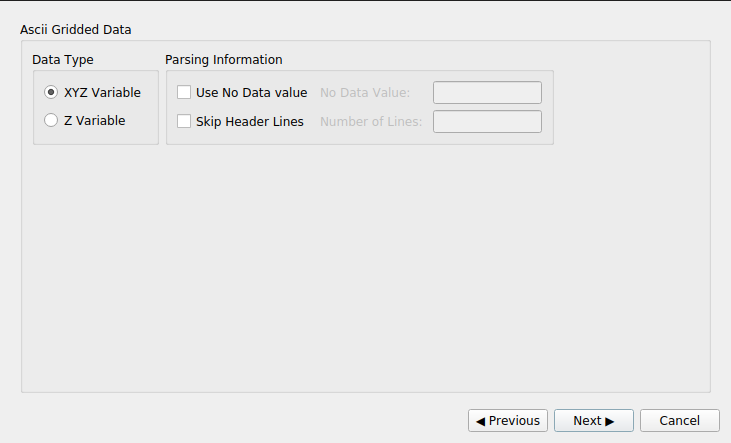Click the left arrow icon on Previous

click(481, 421)
